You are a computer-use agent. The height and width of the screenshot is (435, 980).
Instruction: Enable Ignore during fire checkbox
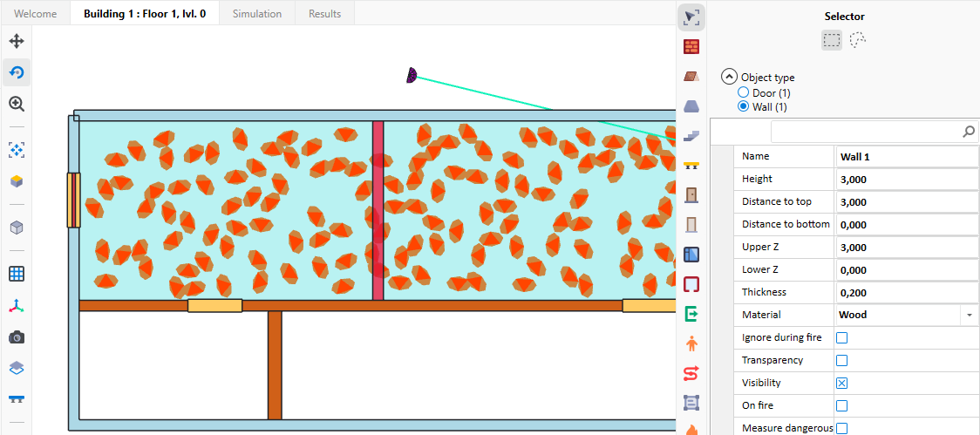click(x=842, y=338)
